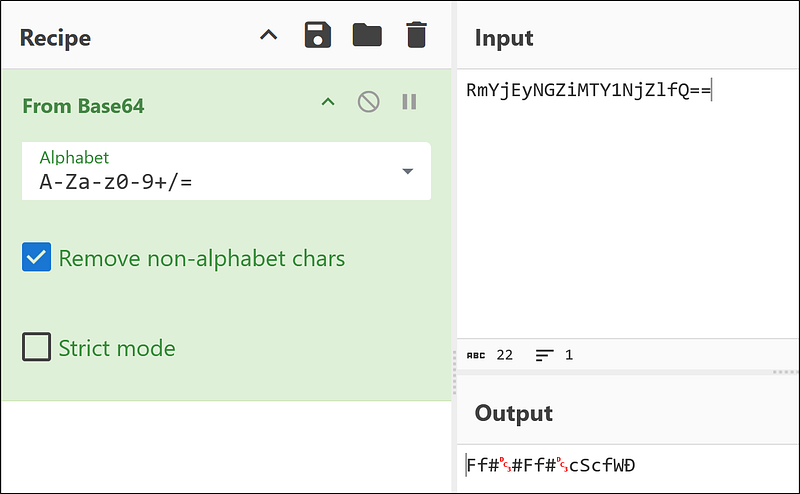Clear the recipe with the trash icon

pos(416,36)
